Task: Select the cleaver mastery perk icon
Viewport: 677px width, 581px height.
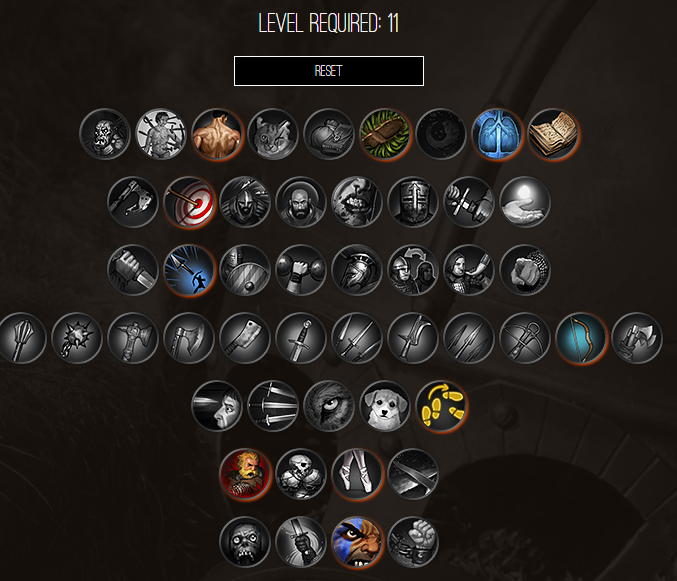Action: [245, 338]
